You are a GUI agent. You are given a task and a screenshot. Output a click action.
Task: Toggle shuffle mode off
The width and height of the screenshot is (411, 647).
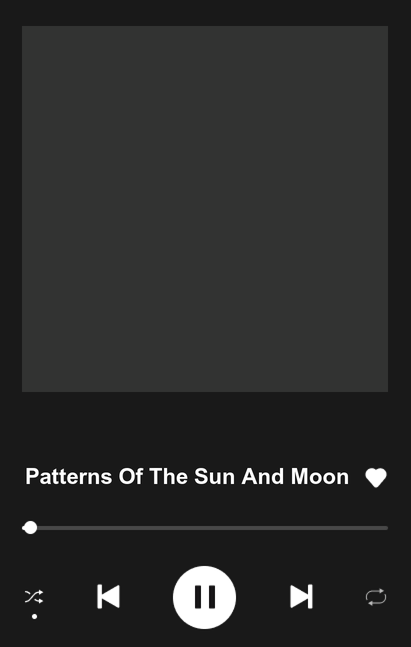click(x=34, y=597)
